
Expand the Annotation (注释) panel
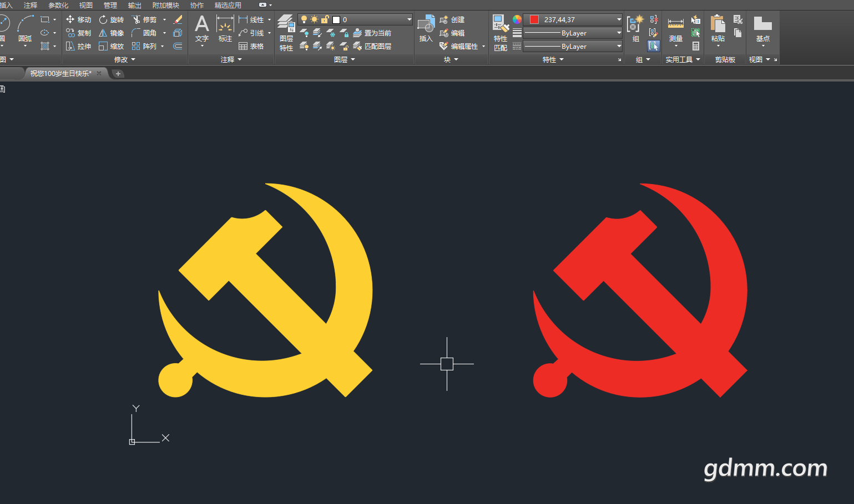231,59
